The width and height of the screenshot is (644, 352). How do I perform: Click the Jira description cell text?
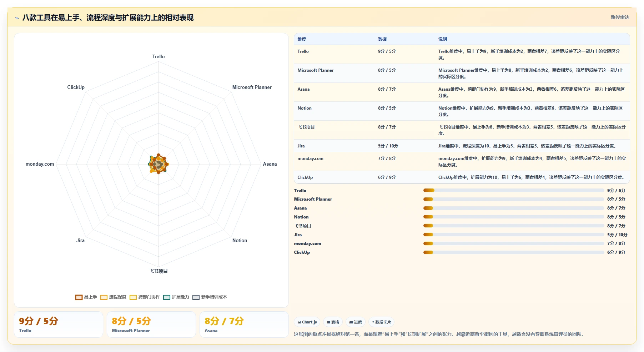pyautogui.click(x=527, y=146)
